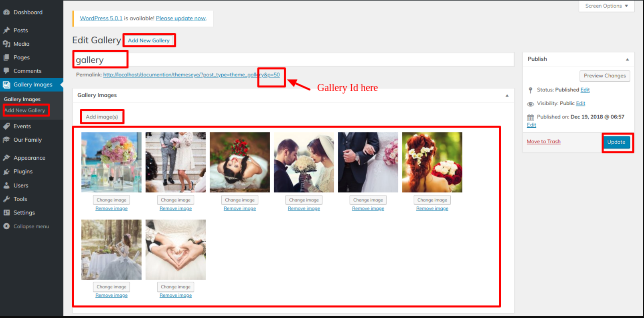
Task: Click the Tools wrench icon
Action: (6, 199)
